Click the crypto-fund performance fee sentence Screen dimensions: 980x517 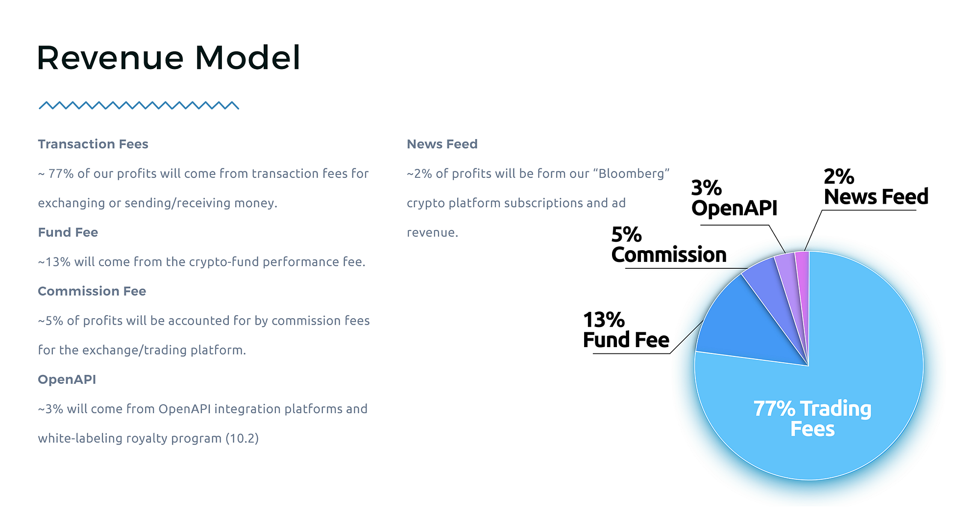coord(201,261)
